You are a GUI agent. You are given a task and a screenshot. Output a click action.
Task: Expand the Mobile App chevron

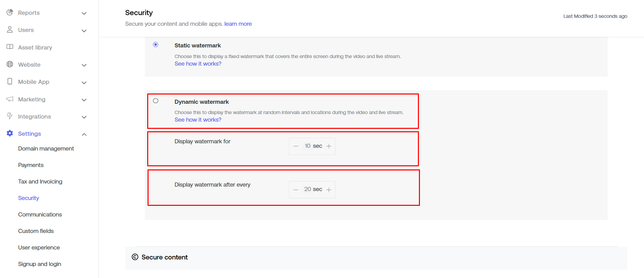[x=84, y=82]
